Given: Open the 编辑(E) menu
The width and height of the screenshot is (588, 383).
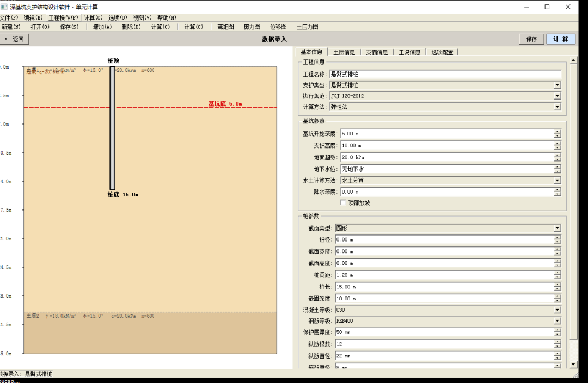Looking at the screenshot, I should coord(33,17).
